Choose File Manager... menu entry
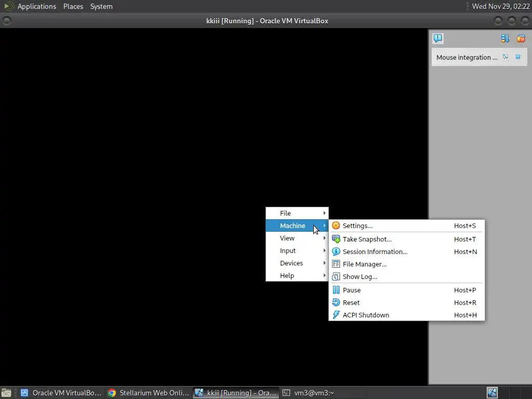532x399 pixels. click(x=406, y=264)
